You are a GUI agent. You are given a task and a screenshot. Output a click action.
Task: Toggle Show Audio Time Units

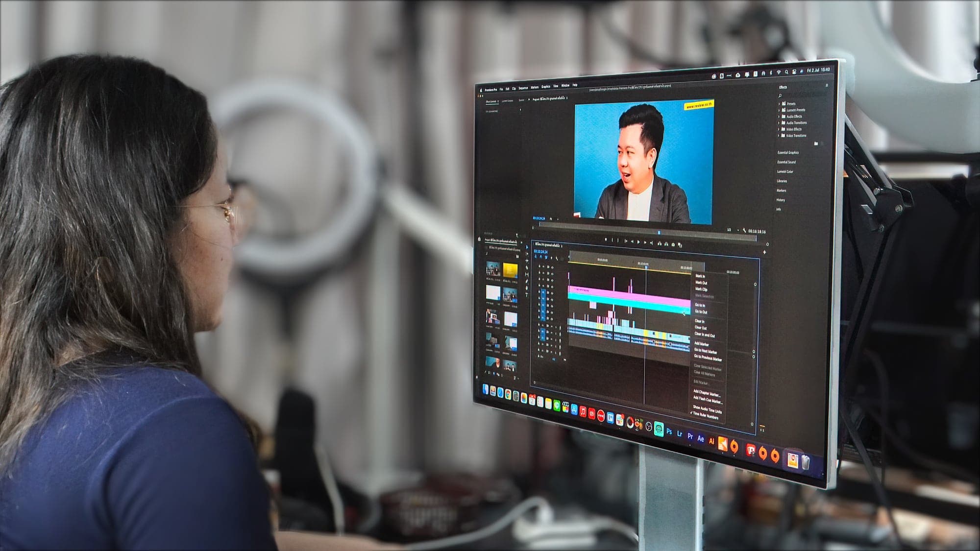pos(707,409)
